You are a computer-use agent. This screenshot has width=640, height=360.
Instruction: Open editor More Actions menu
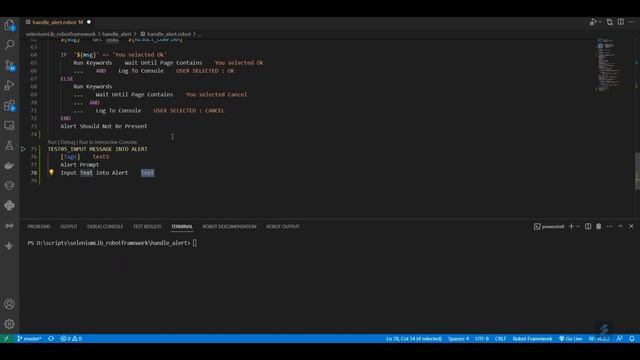click(x=631, y=22)
